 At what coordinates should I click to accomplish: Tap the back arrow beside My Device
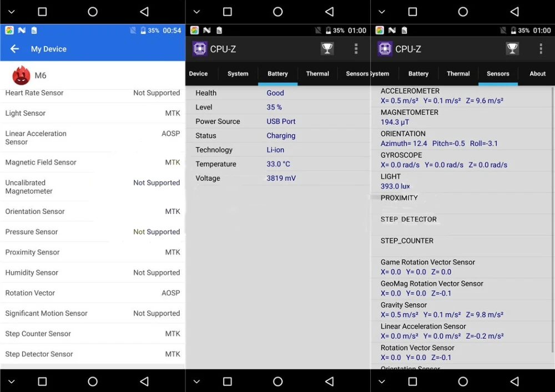(14, 49)
